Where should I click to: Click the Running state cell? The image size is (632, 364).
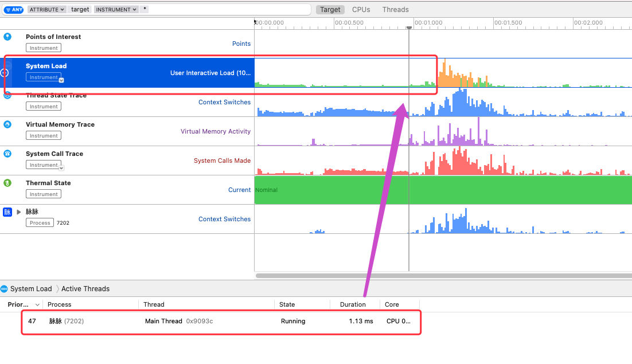pyautogui.click(x=293, y=322)
